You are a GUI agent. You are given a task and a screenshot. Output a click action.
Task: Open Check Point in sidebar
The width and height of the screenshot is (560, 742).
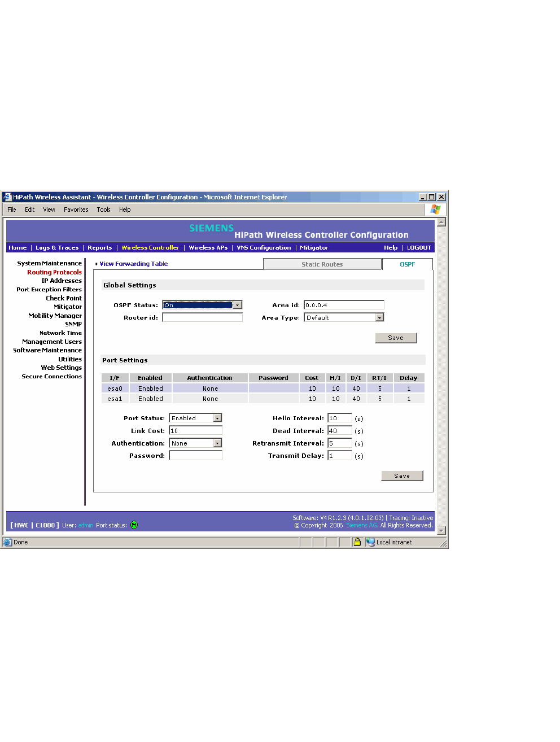64,298
